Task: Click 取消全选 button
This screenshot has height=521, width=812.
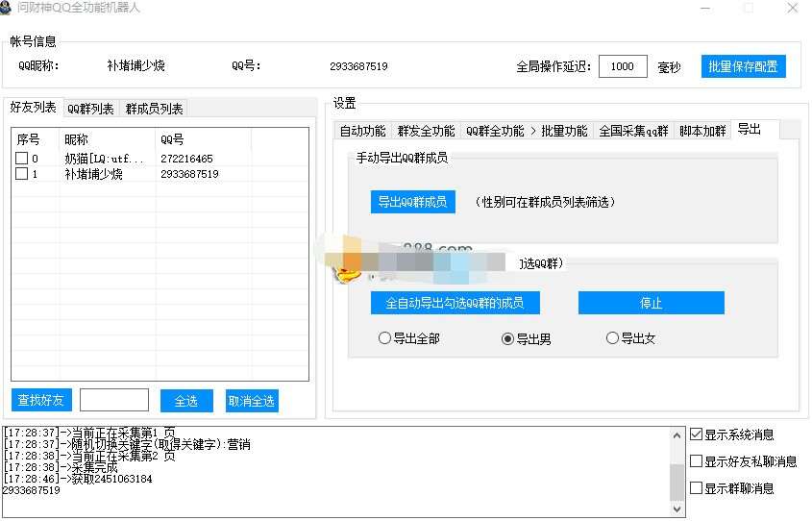Action: tap(252, 401)
